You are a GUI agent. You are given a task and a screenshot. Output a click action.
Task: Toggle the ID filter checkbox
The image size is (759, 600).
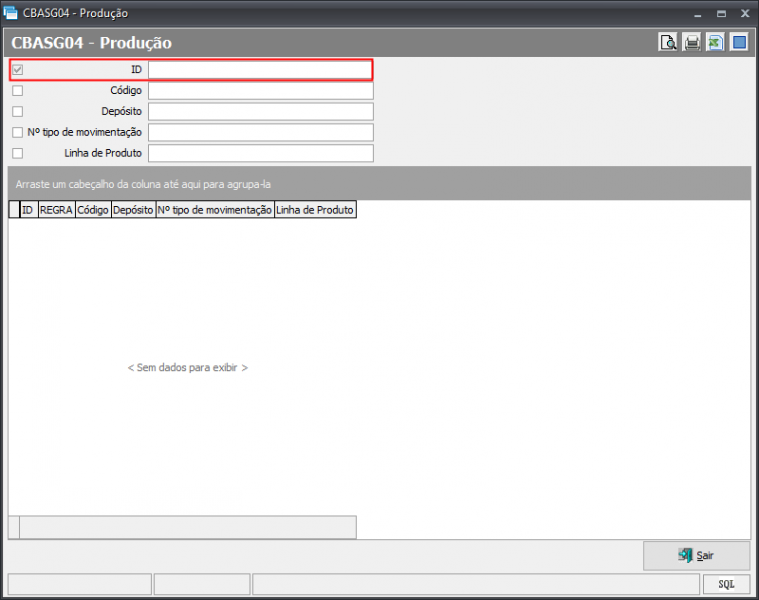pyautogui.click(x=17, y=70)
